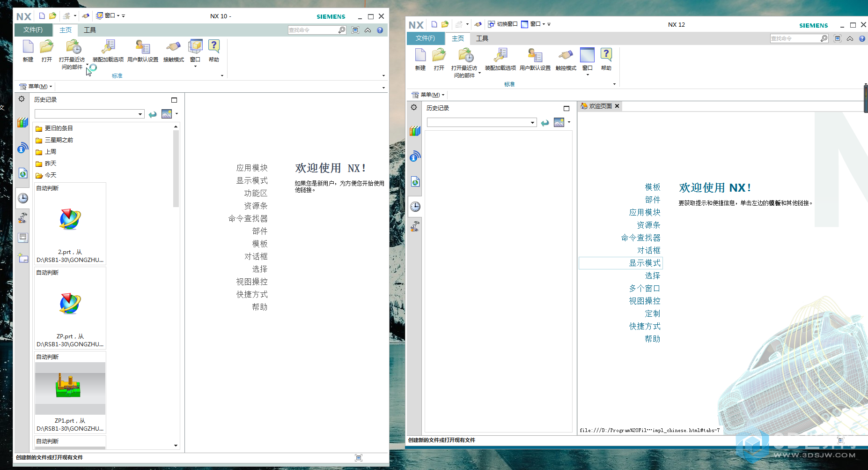Close 欢迎页面 tab in NX 12
This screenshot has height=470, width=868.
[x=617, y=106]
